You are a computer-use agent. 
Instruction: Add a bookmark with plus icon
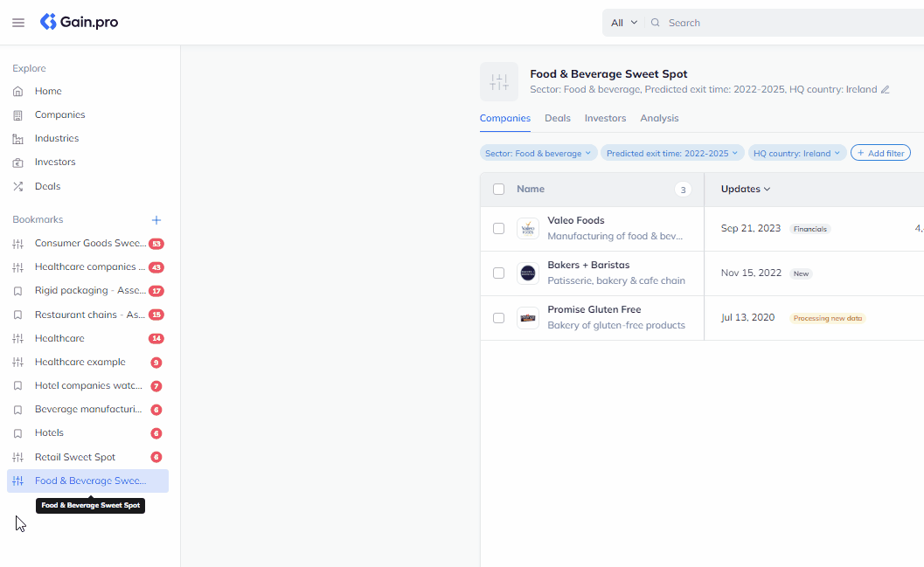tap(156, 219)
